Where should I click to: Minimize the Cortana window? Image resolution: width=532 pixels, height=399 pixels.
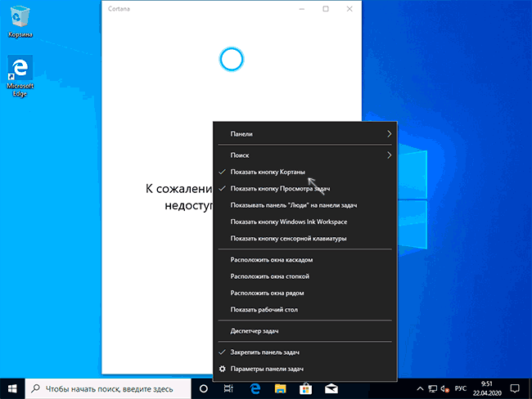(x=302, y=9)
